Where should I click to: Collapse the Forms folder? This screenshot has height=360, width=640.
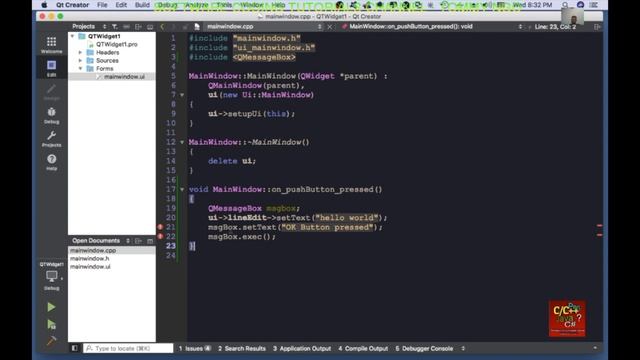[x=80, y=69]
